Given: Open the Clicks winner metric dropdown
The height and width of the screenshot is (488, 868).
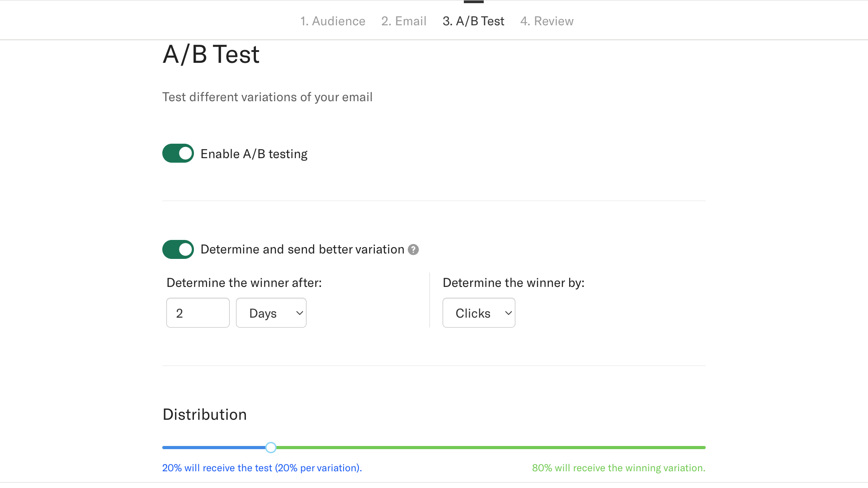Looking at the screenshot, I should click(x=478, y=313).
